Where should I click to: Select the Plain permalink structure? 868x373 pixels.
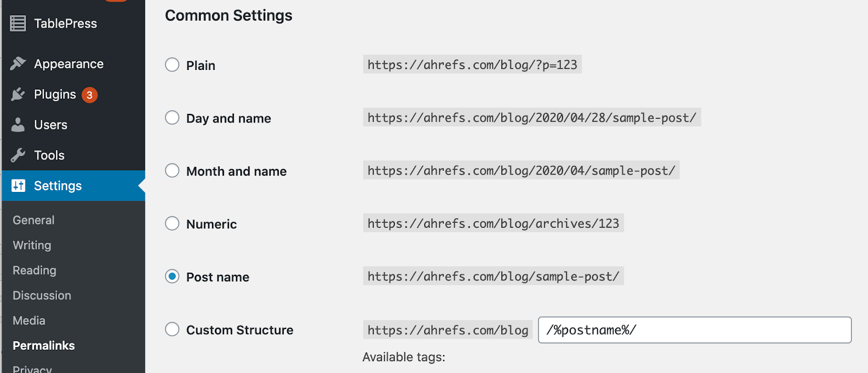tap(171, 65)
